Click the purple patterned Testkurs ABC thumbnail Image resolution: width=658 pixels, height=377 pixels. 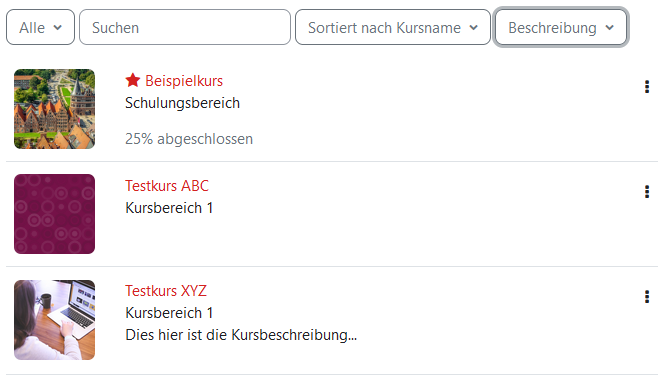55,214
